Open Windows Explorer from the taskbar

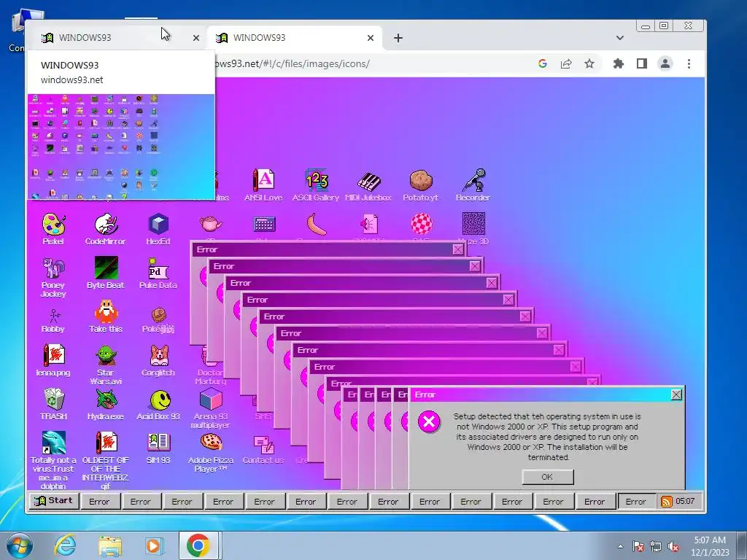111,545
